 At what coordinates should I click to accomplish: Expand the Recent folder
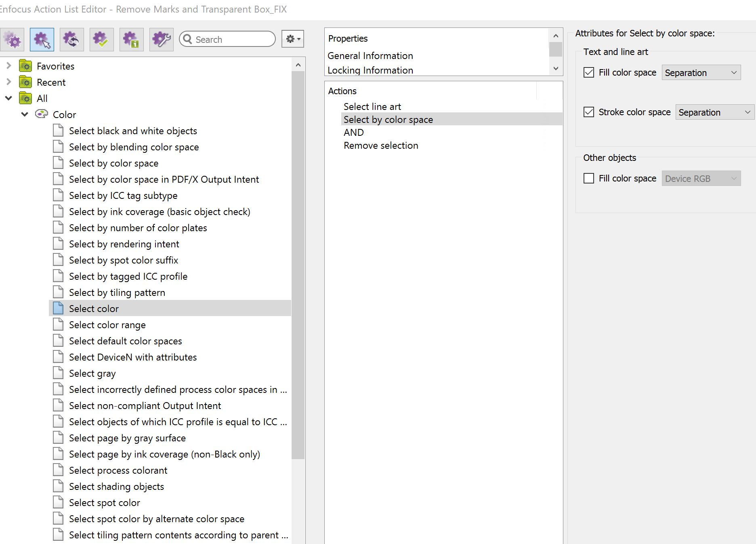click(8, 82)
